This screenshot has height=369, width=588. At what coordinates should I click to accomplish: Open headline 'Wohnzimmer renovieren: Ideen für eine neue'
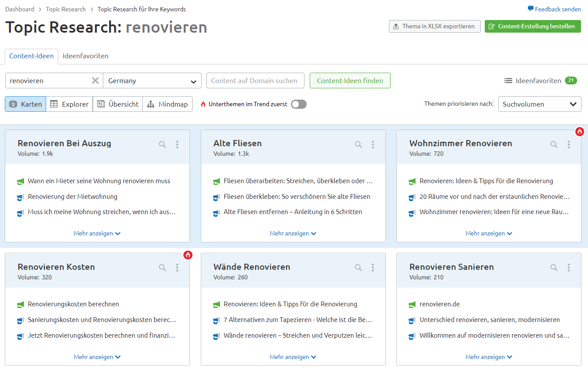494,212
